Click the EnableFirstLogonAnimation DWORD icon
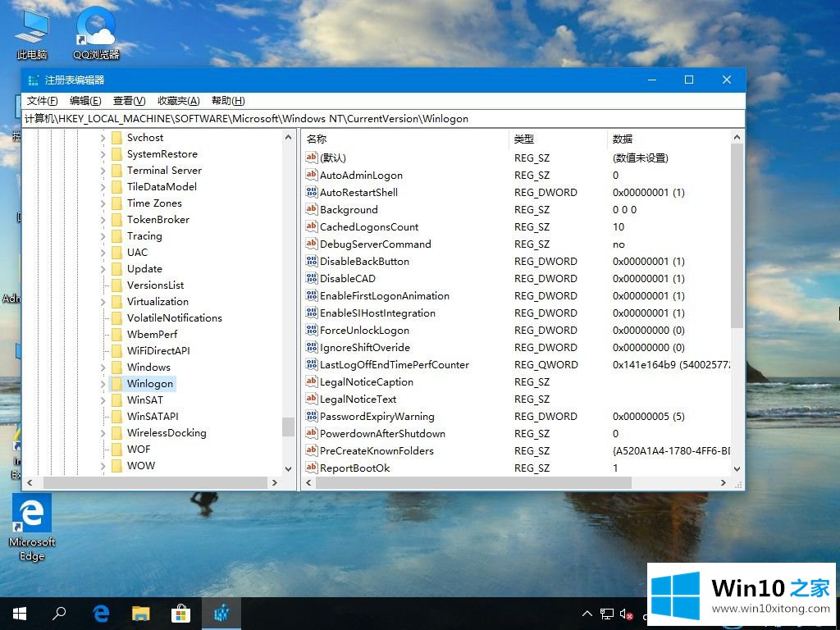Viewport: 840px width, 630px height. pyautogui.click(x=311, y=295)
